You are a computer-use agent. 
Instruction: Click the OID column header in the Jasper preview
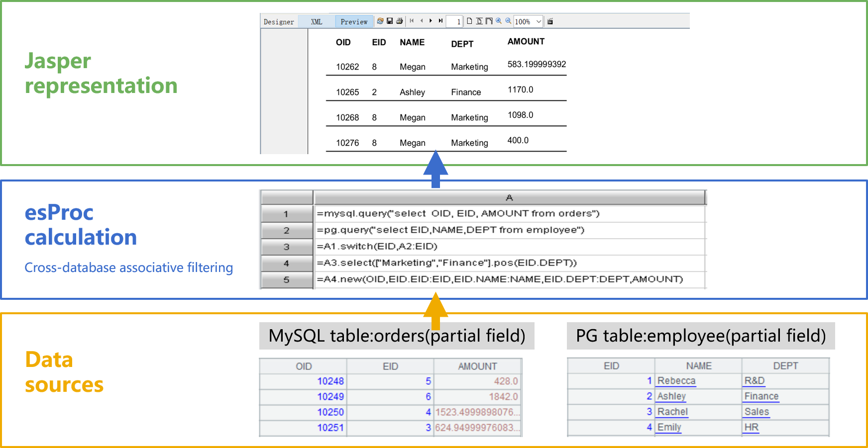point(343,42)
